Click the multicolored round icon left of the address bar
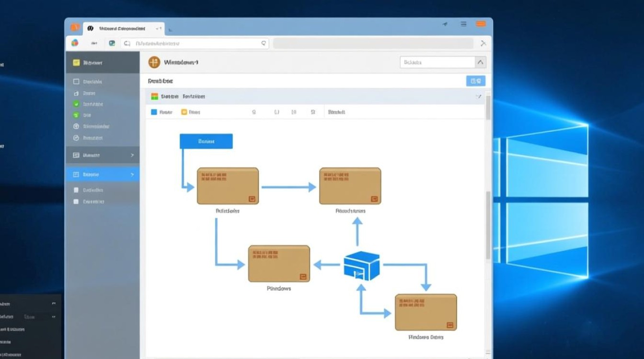Viewport: 644px width, 359px height. click(75, 43)
